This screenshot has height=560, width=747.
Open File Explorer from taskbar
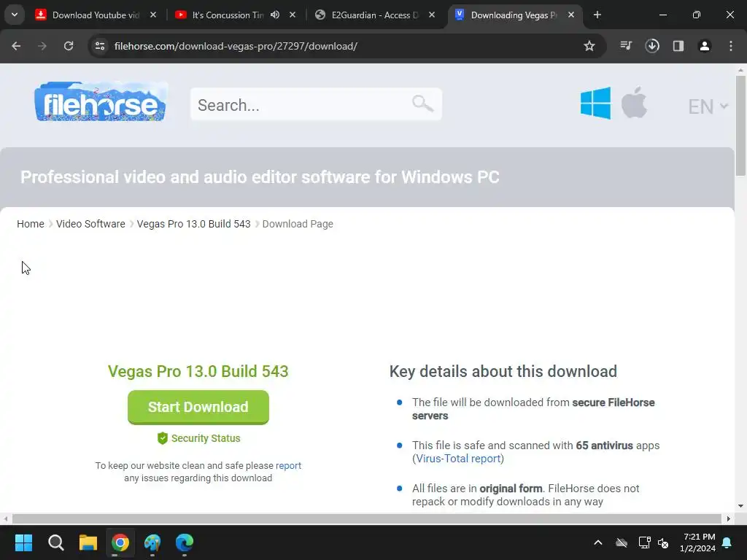coord(88,542)
